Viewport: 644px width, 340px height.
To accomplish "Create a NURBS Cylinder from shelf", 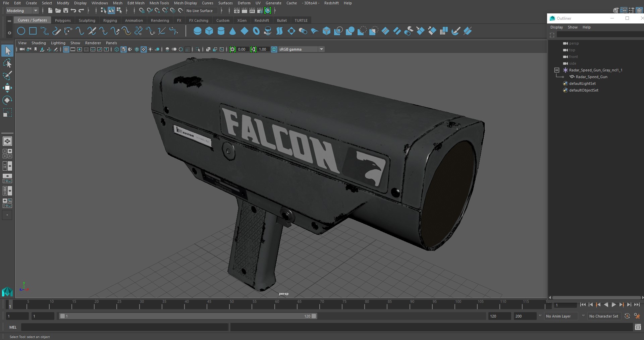I will 221,31.
